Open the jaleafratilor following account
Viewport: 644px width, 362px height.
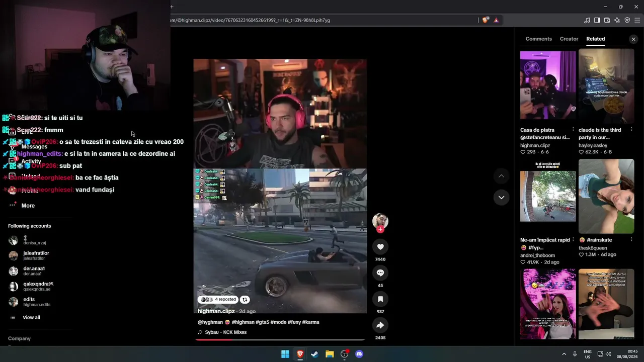[x=29, y=255]
